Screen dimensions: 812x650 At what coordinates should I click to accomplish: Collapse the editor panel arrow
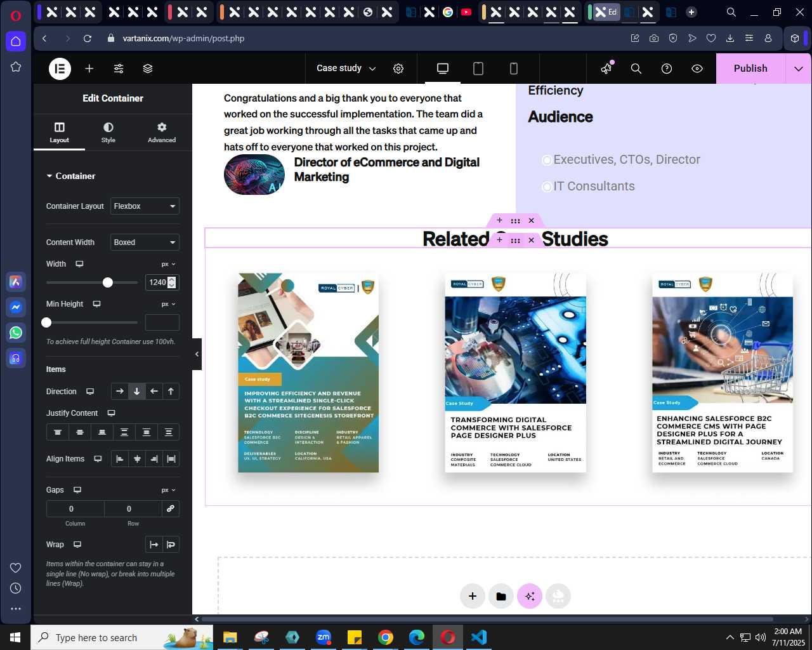pos(197,354)
